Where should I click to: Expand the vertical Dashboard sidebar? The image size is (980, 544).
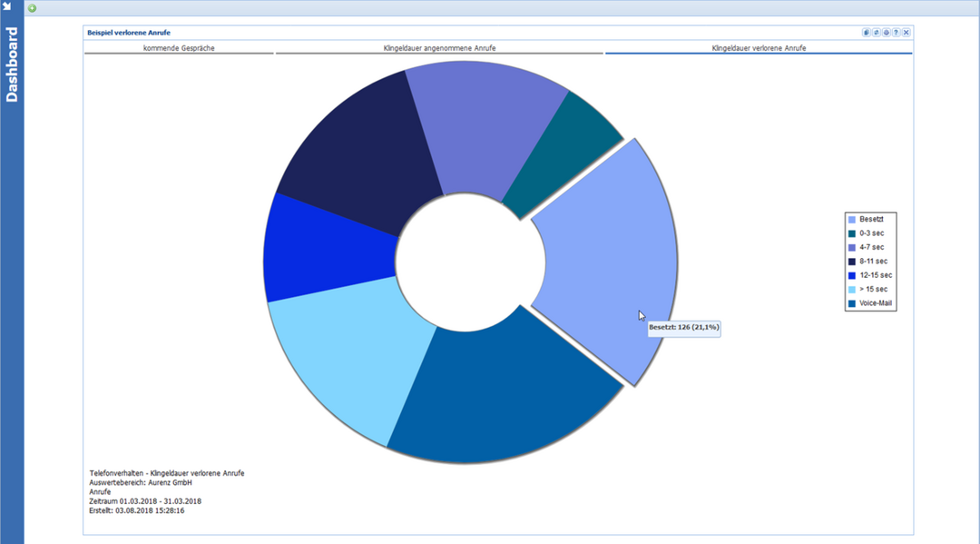tap(12, 64)
